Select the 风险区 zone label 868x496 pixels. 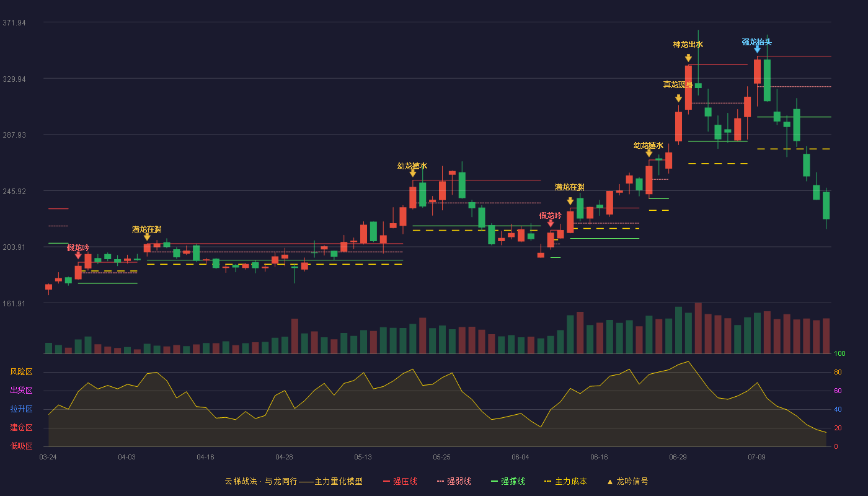(22, 372)
